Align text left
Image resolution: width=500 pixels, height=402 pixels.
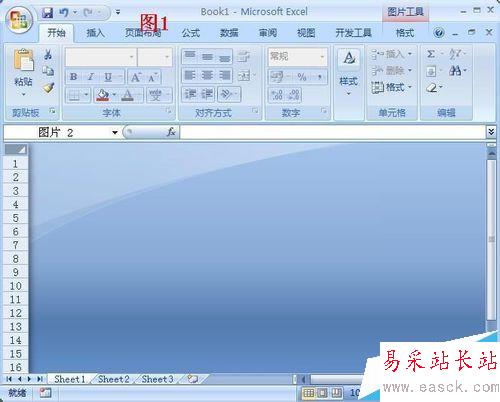click(190, 76)
